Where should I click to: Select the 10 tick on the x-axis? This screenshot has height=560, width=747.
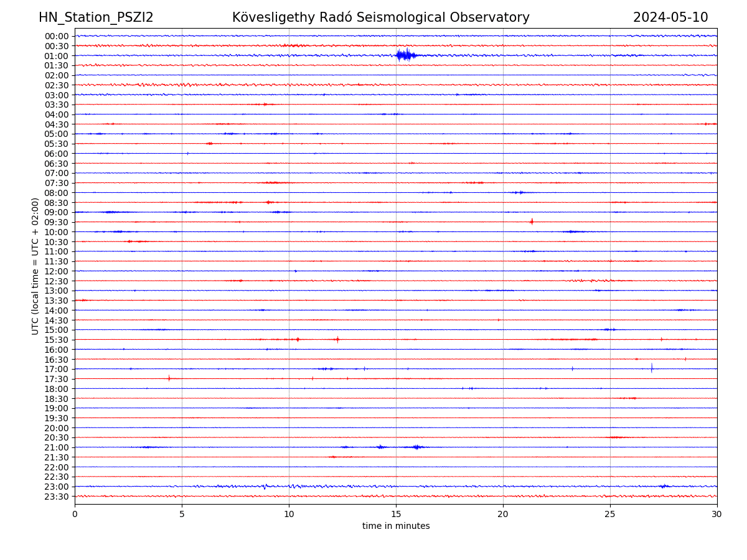coord(289,515)
